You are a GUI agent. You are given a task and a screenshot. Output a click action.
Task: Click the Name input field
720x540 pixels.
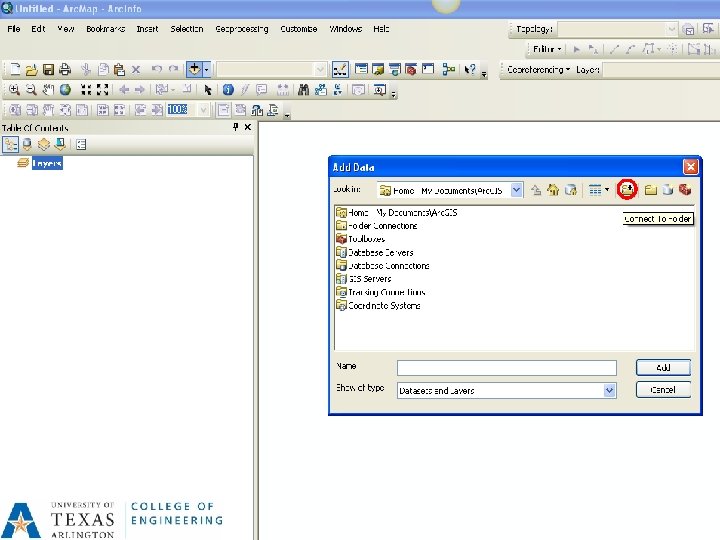(506, 367)
